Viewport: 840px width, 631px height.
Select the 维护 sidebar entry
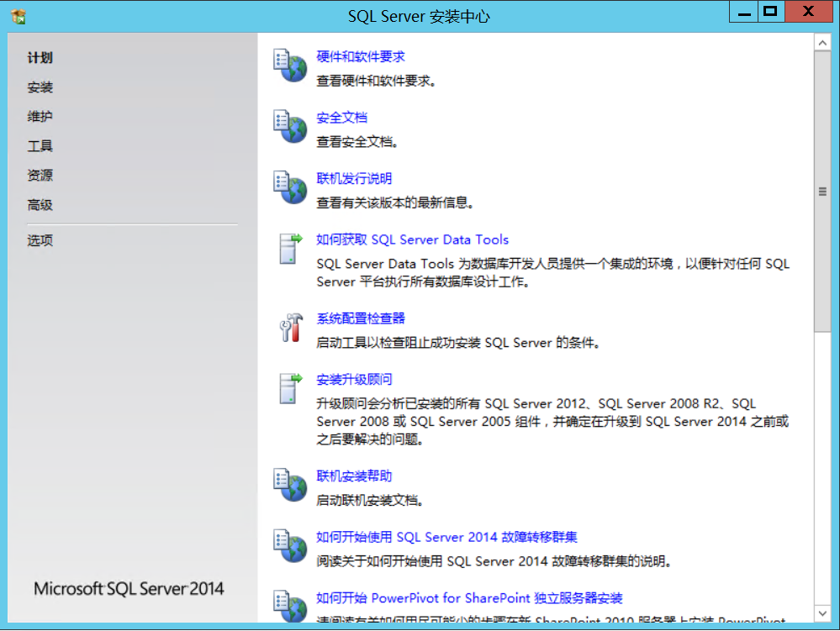coord(40,116)
